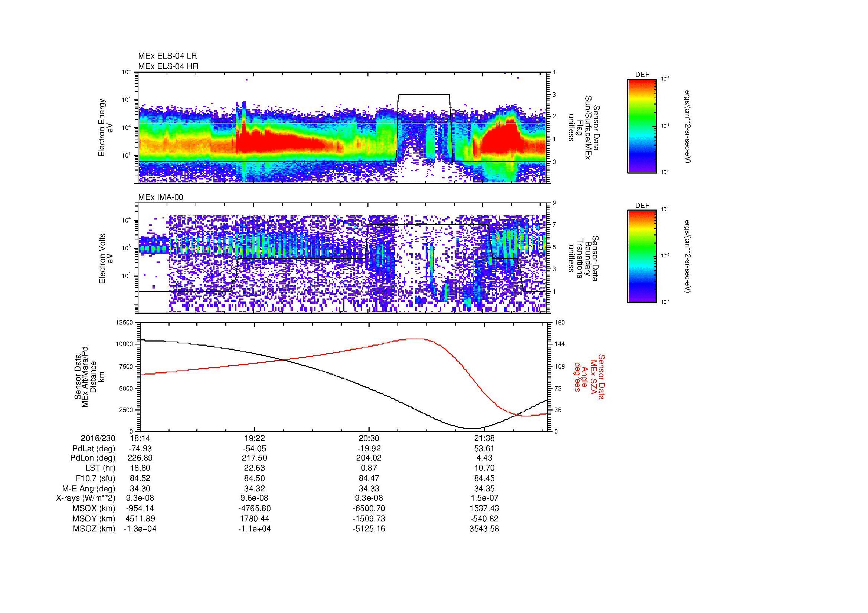Click the '2016/230' date label
This screenshot has height=613, width=868.
[x=98, y=438]
